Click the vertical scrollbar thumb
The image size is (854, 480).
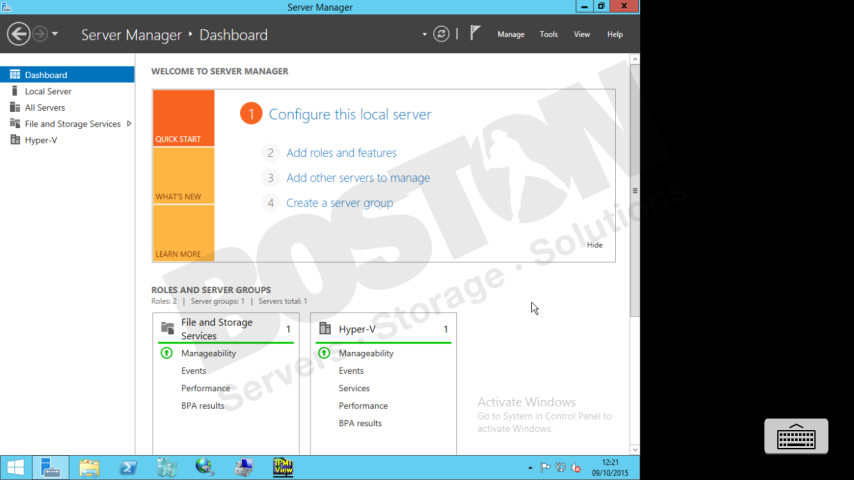coord(635,190)
